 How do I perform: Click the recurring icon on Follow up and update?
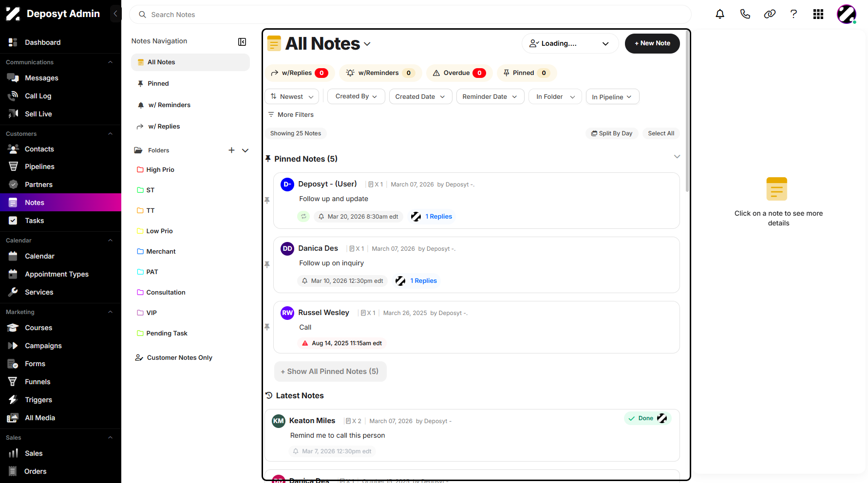pos(303,217)
